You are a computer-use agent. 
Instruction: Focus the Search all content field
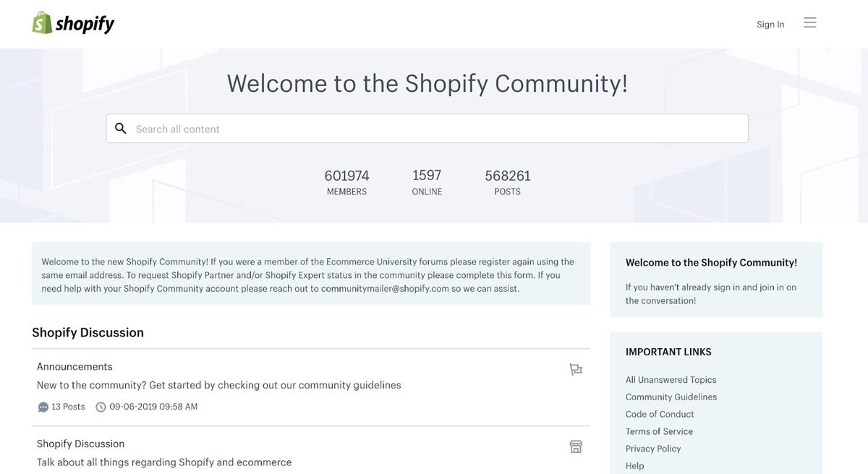(x=434, y=129)
